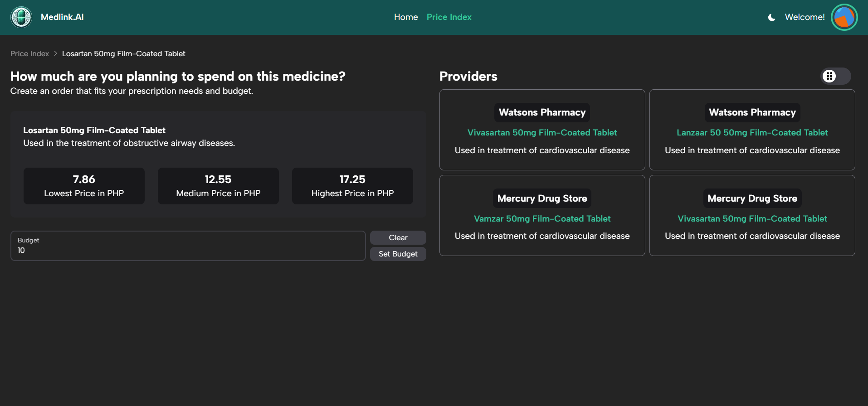Navigate back via Price Index breadcrumb

coord(29,53)
